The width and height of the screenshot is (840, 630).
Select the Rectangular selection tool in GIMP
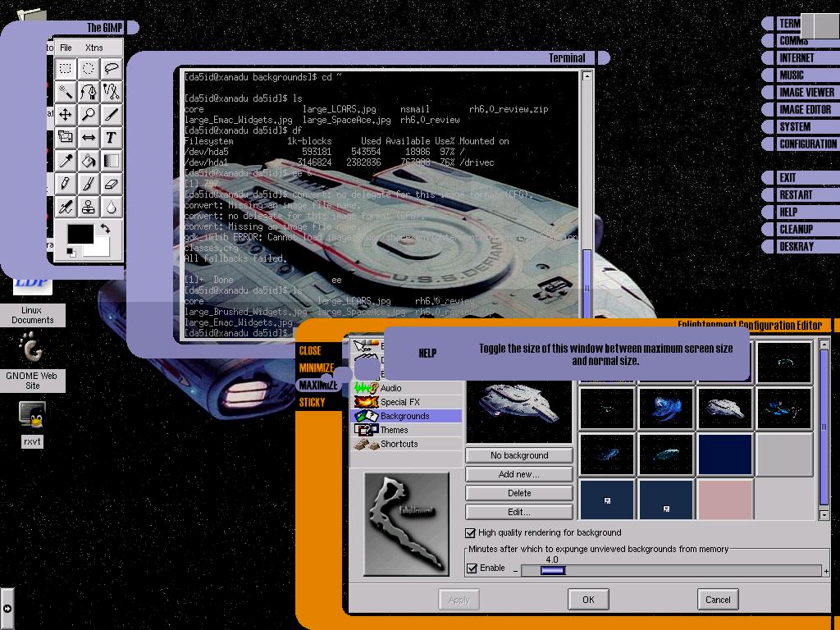66,69
